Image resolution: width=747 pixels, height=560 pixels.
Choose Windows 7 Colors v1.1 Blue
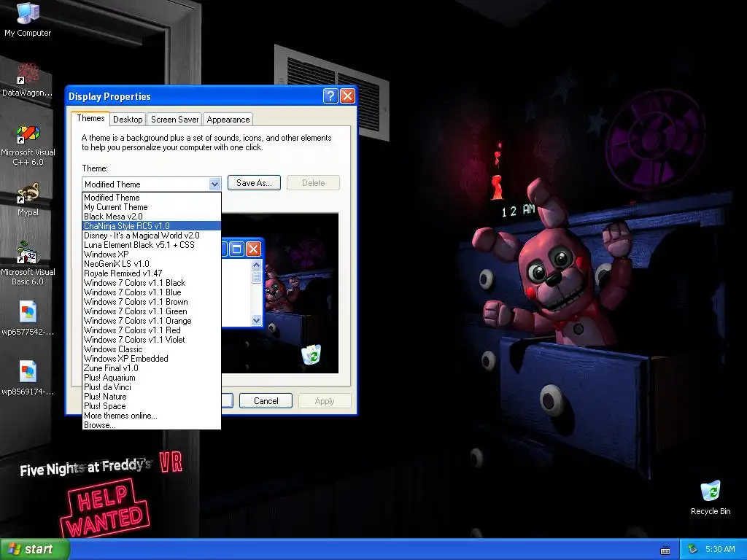click(152, 292)
